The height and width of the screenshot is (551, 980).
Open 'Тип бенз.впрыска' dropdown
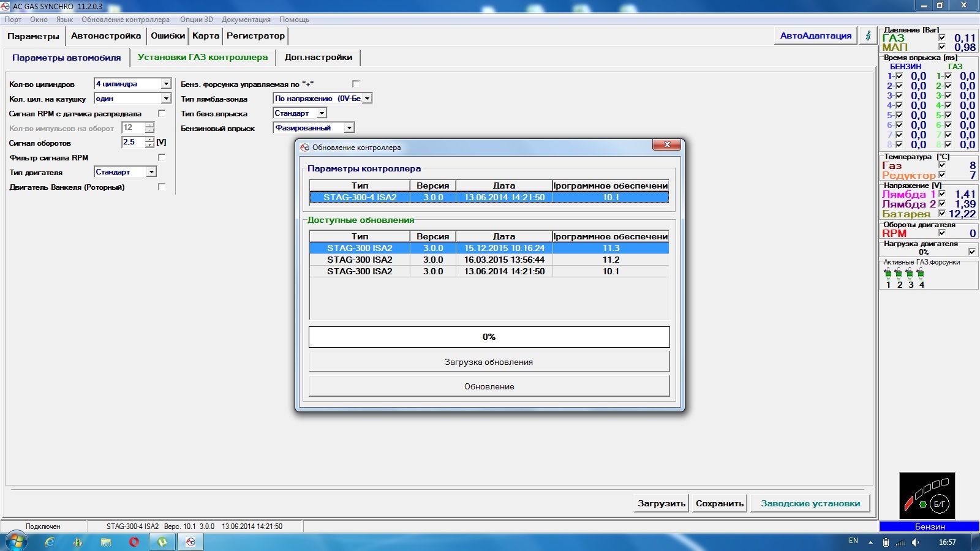click(322, 113)
